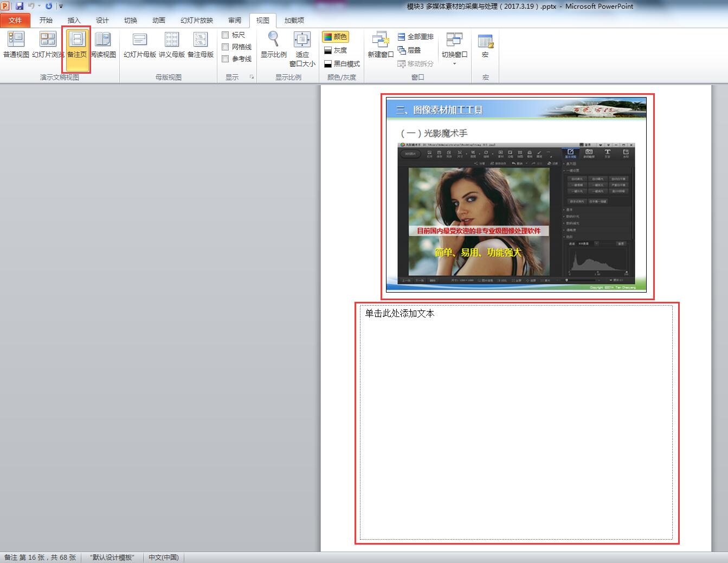Open 讲义母版 handout master
This screenshot has width=728, height=563.
pyautogui.click(x=172, y=44)
